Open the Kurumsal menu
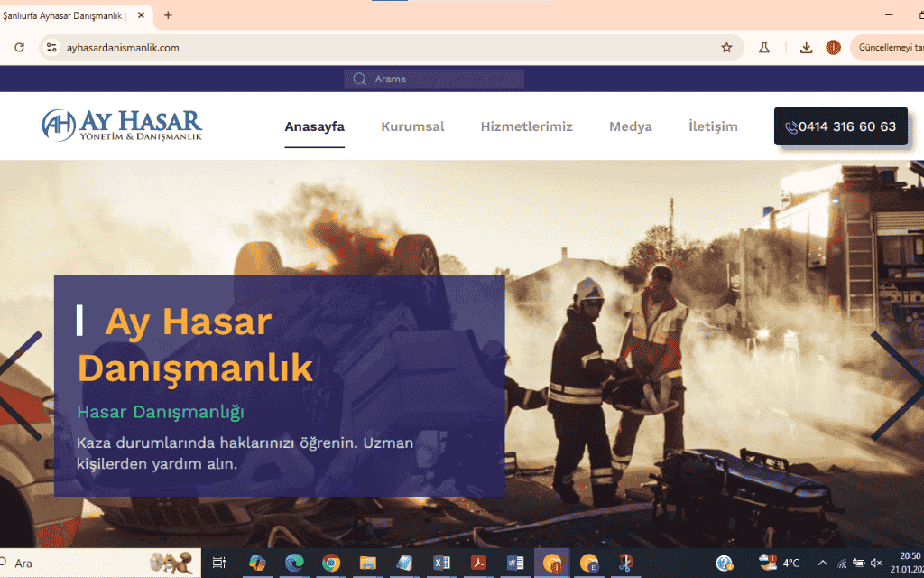The height and width of the screenshot is (578, 924). pos(412,126)
